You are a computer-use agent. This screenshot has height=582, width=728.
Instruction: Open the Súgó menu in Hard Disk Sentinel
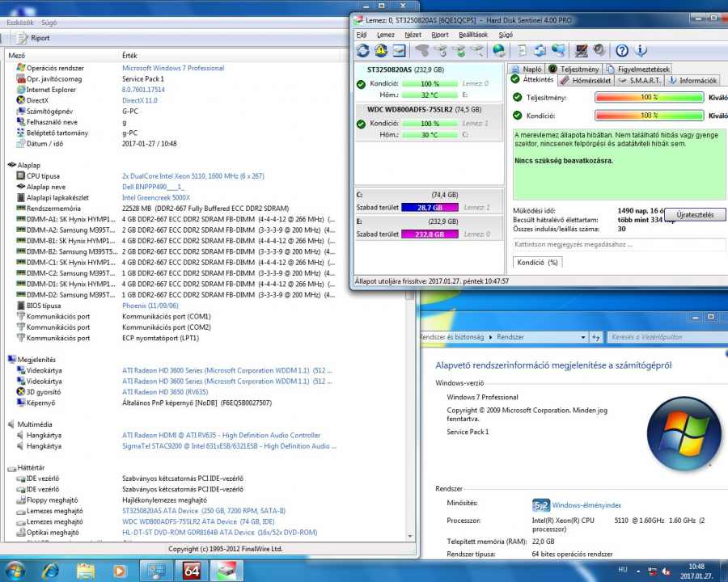pyautogui.click(x=506, y=35)
